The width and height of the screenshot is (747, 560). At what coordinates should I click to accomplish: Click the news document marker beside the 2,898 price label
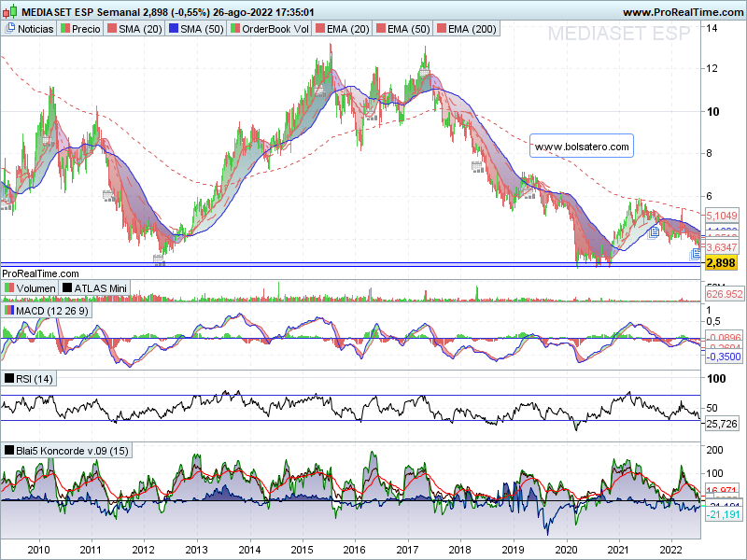(x=696, y=254)
